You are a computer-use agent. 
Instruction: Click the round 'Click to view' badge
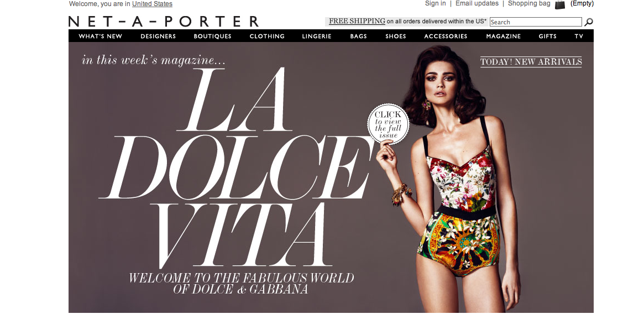coord(388,124)
